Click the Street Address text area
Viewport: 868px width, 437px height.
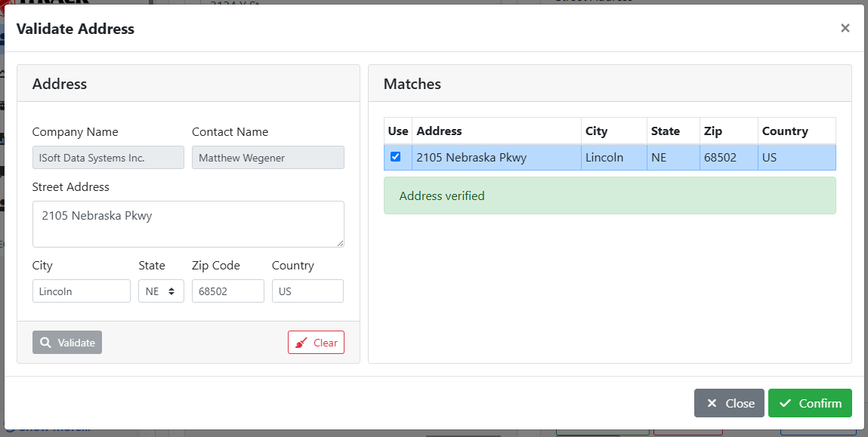(188, 223)
